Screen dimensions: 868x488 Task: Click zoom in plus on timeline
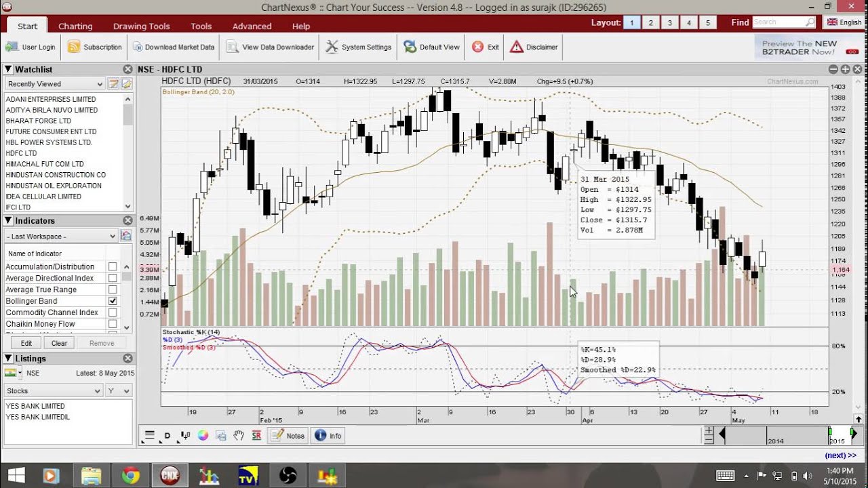[709, 430]
